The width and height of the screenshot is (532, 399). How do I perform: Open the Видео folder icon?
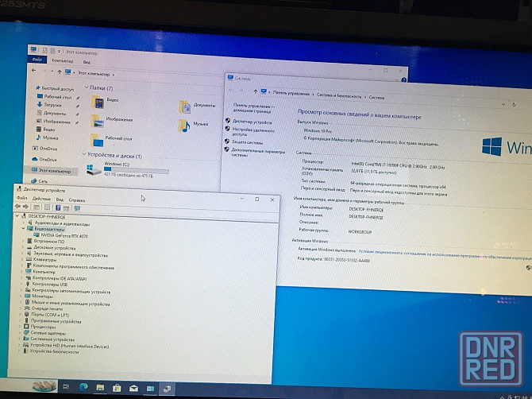98,102
